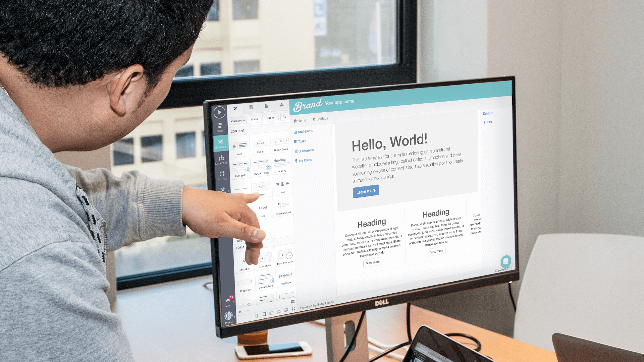Click the Dashboard menu item
This screenshot has height=362, width=644.
(x=305, y=131)
